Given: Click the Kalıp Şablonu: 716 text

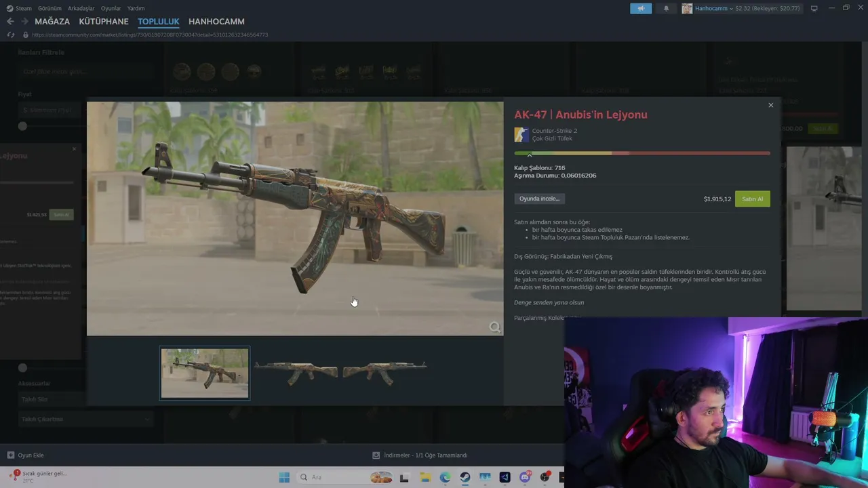Looking at the screenshot, I should pos(540,167).
